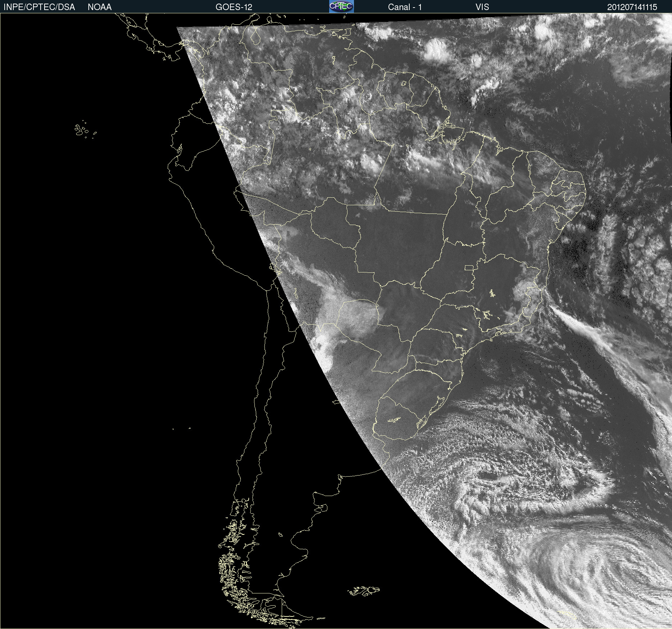Click the GOES-12 satellite label
Image resolution: width=672 pixels, height=629 pixels.
click(234, 7)
